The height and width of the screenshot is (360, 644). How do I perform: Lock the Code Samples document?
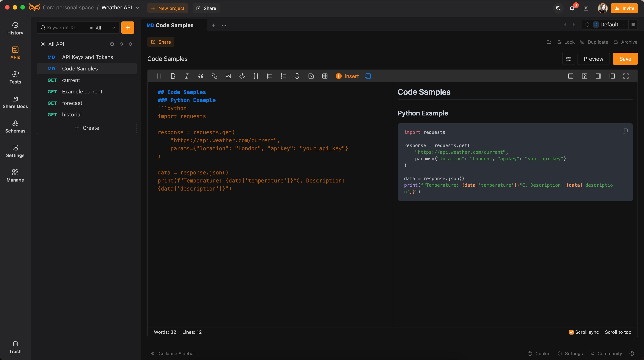coord(566,42)
